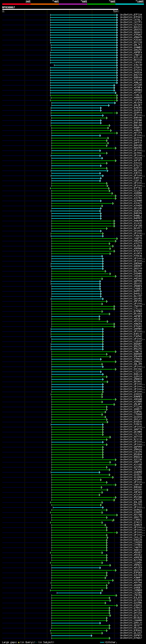Image resolution: width=146 pixels, height=644 pixels.
Task: Open hit UniRef100_C8S334
Action: 131,158
